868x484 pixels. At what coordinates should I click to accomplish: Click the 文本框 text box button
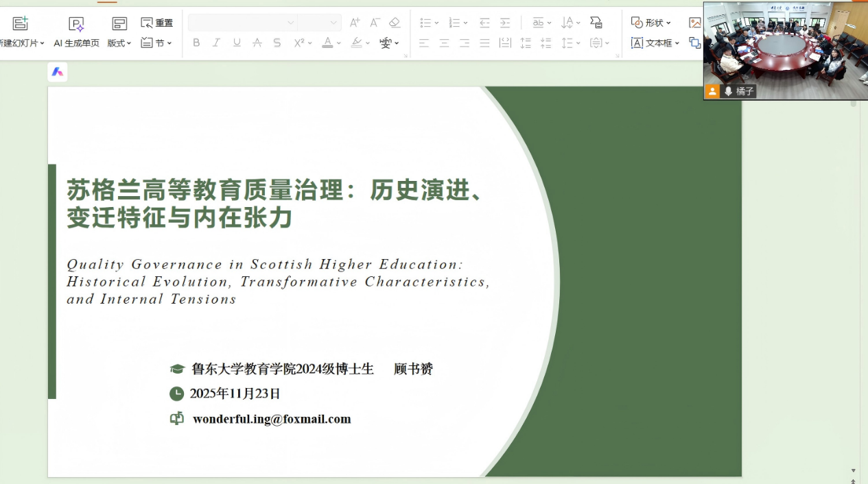655,43
